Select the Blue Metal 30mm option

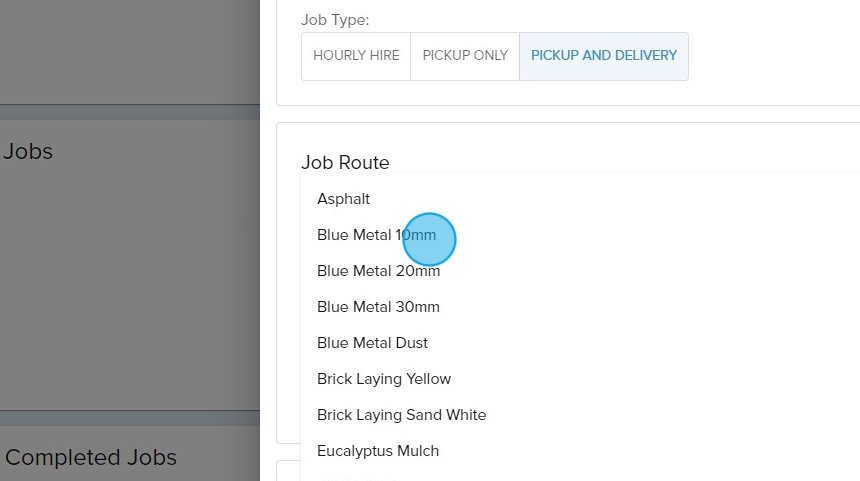(x=378, y=307)
